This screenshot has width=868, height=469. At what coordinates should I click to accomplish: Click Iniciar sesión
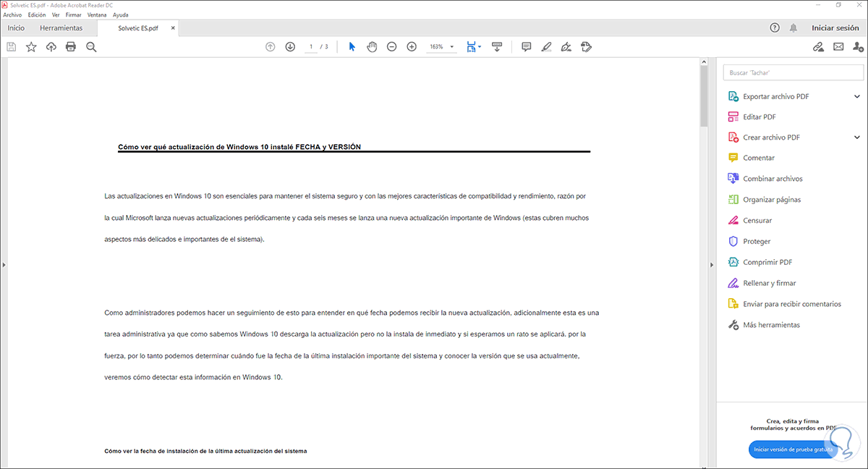point(835,28)
